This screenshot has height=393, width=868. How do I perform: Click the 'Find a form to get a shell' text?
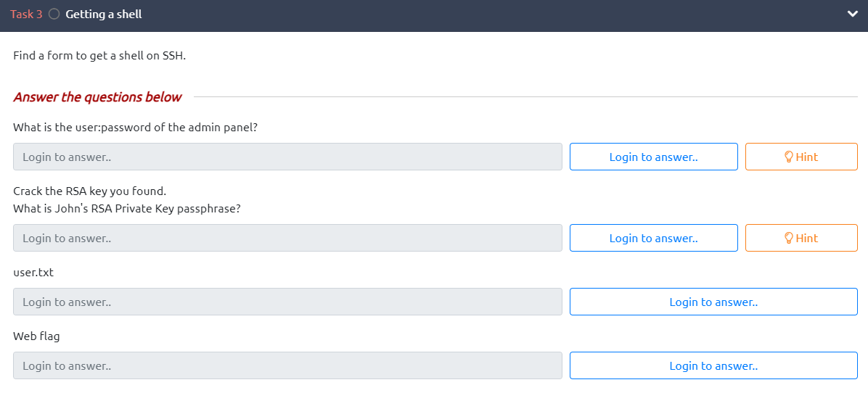(x=99, y=55)
